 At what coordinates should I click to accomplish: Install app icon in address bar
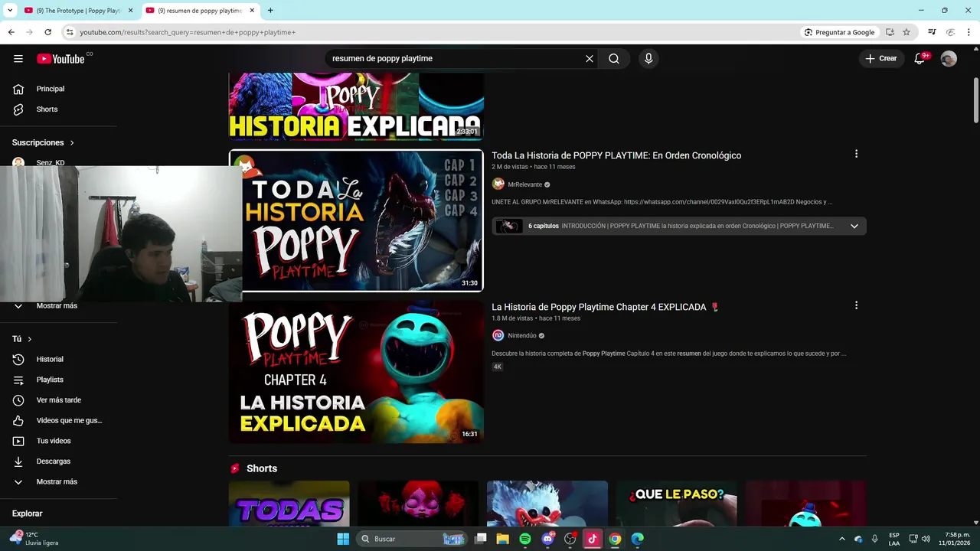(890, 32)
